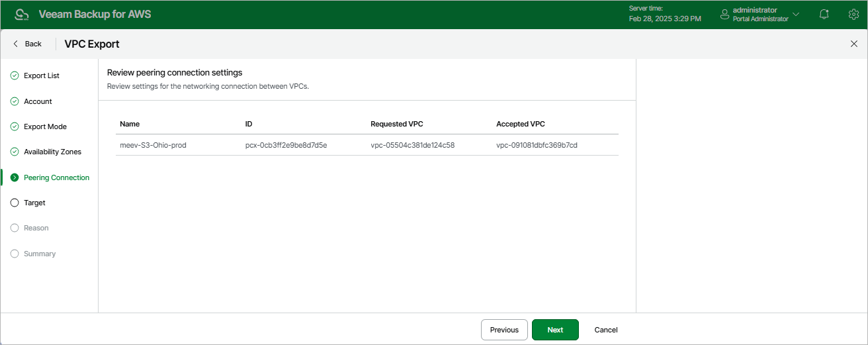Go to the Export Mode step
This screenshot has height=345, width=868.
tap(45, 126)
